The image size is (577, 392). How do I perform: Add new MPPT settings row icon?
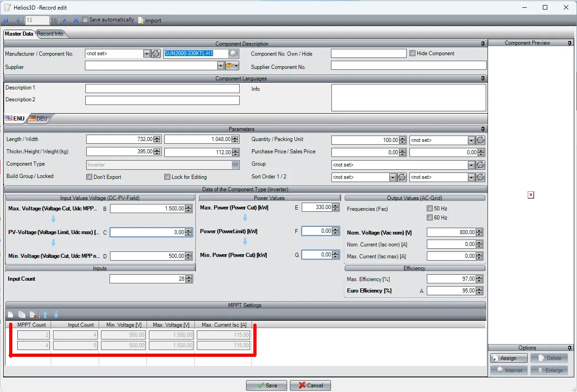pyautogui.click(x=10, y=314)
